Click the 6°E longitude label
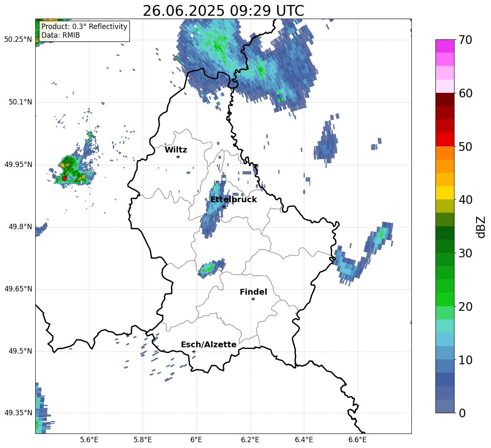The image size is (491, 448). (197, 440)
